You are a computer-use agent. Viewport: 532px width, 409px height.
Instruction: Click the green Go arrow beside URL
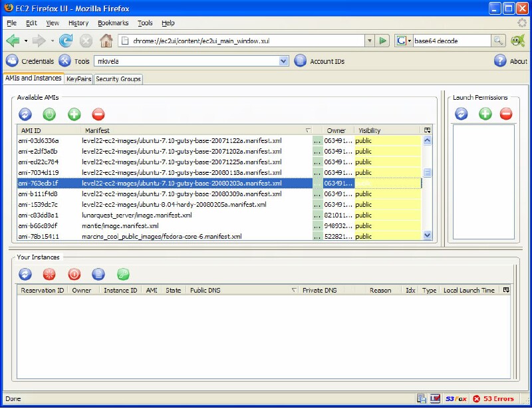tap(383, 41)
